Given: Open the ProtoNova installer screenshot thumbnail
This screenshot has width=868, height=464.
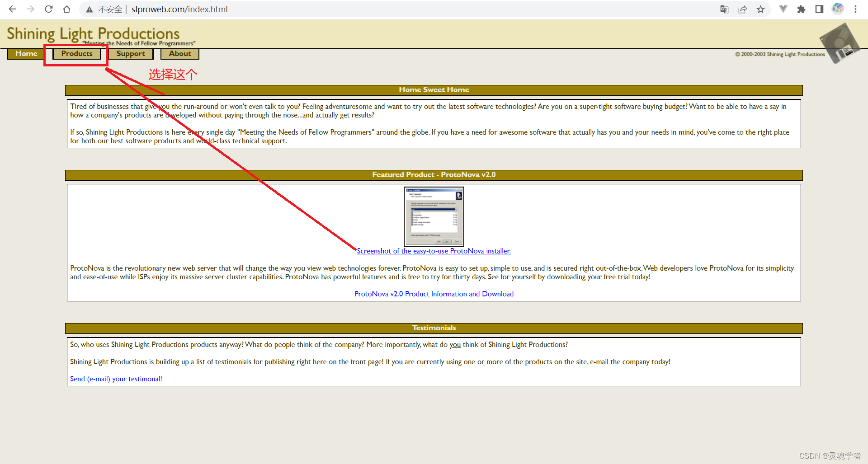Looking at the screenshot, I should 434,217.
